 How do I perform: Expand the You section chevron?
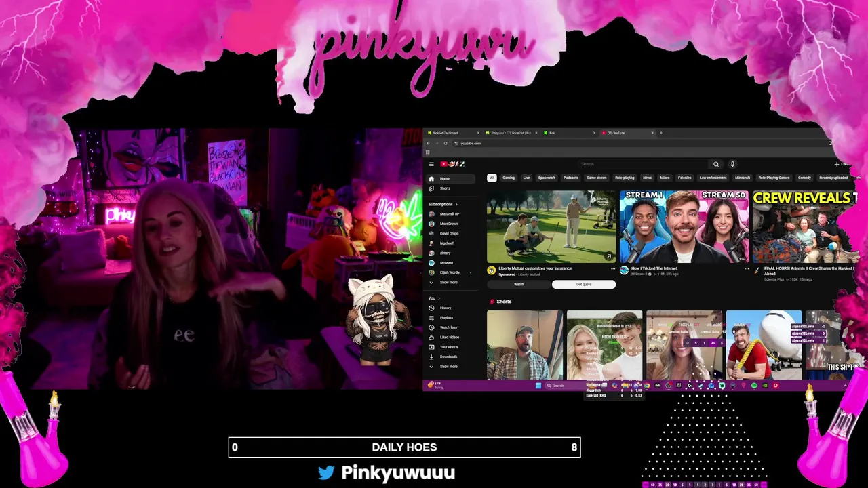click(439, 298)
